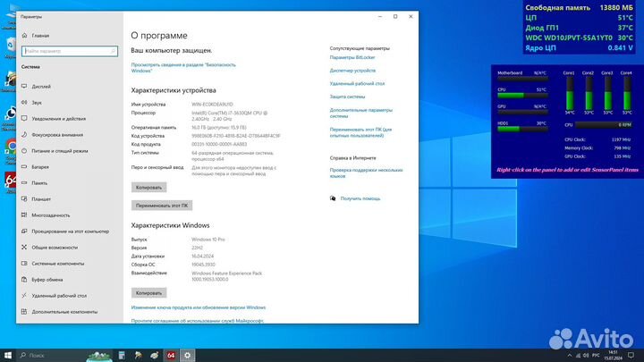The width and height of the screenshot is (644, 362).
Task: Open Дополнительные параметры системы link
Action: [x=360, y=113]
